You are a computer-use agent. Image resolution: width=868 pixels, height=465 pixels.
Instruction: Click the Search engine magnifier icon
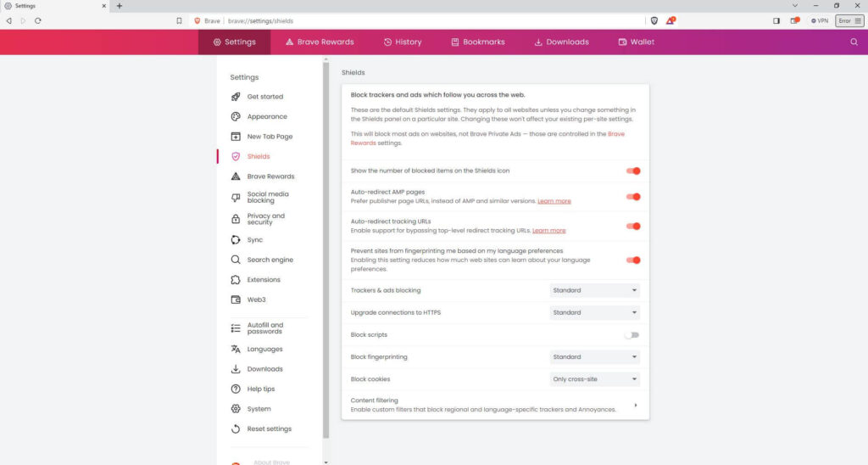click(x=236, y=260)
